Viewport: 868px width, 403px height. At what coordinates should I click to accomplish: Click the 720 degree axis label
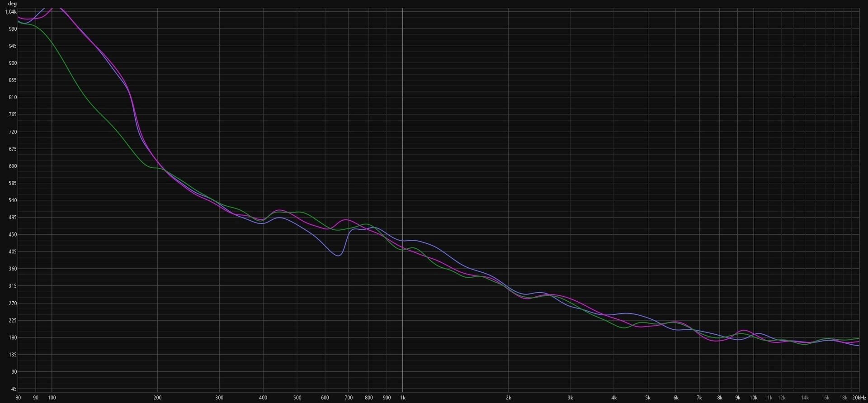point(13,132)
